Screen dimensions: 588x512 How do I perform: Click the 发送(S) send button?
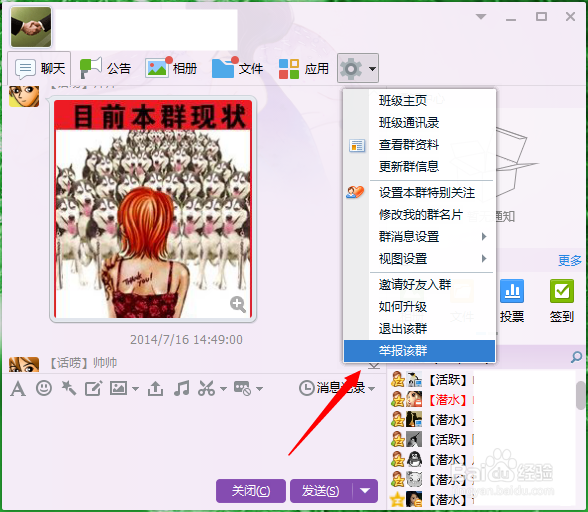coord(321,491)
